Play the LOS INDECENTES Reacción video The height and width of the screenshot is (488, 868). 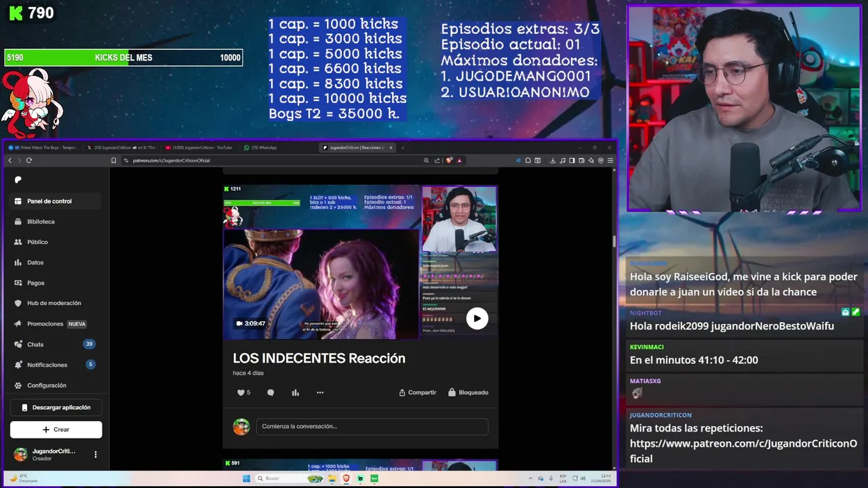coord(477,318)
